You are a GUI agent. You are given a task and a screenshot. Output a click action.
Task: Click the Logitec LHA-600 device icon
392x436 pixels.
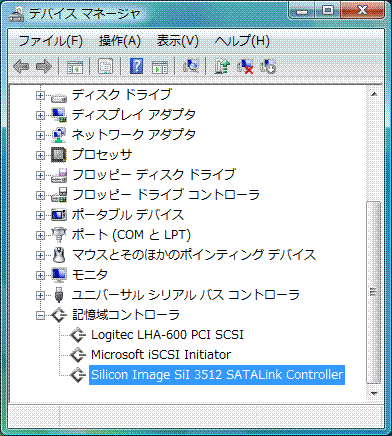[x=78, y=335]
